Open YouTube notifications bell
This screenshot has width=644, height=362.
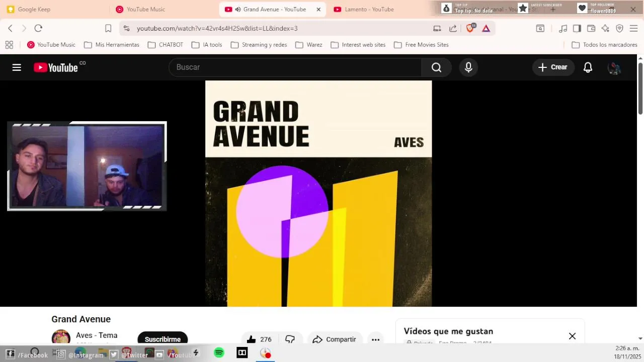point(588,67)
